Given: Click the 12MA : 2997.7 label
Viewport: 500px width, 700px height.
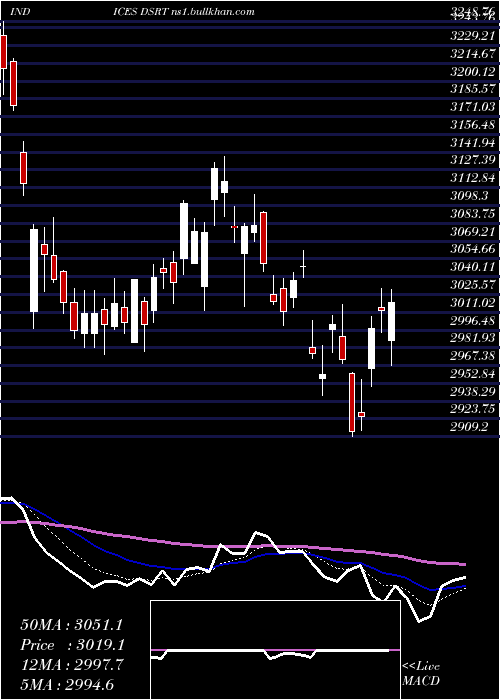Looking at the screenshot, I should click(x=71, y=665).
